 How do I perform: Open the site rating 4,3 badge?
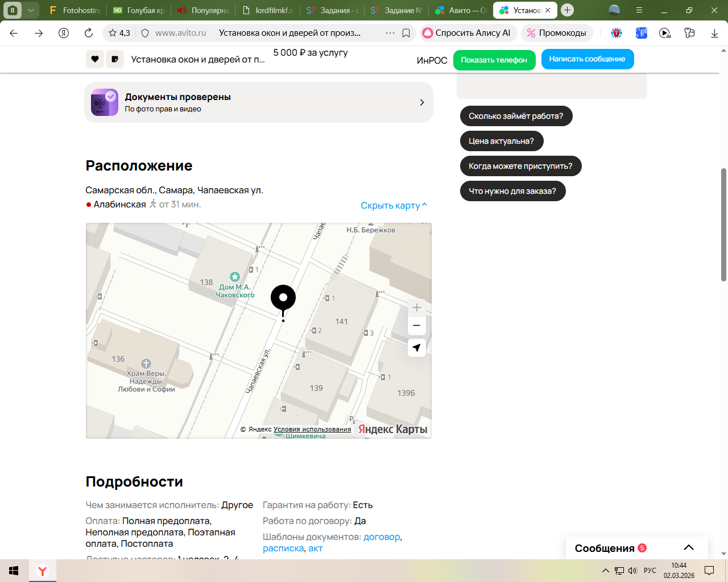coord(119,33)
